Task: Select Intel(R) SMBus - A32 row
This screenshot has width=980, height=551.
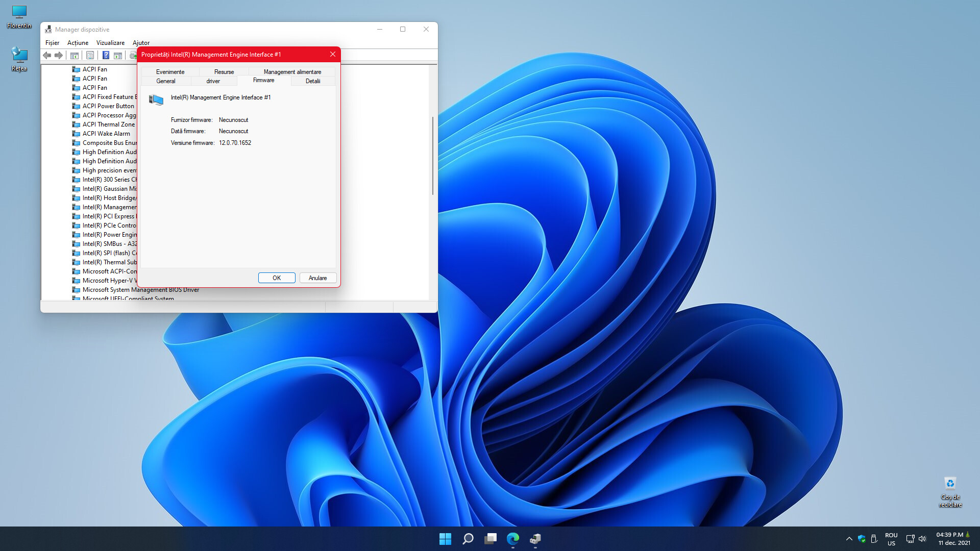Action: [x=105, y=244]
